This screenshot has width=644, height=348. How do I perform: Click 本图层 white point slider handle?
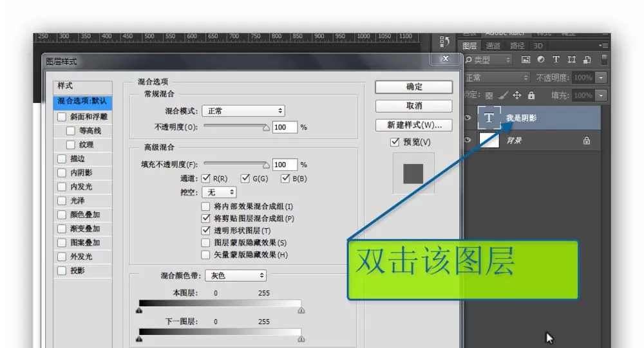point(301,311)
